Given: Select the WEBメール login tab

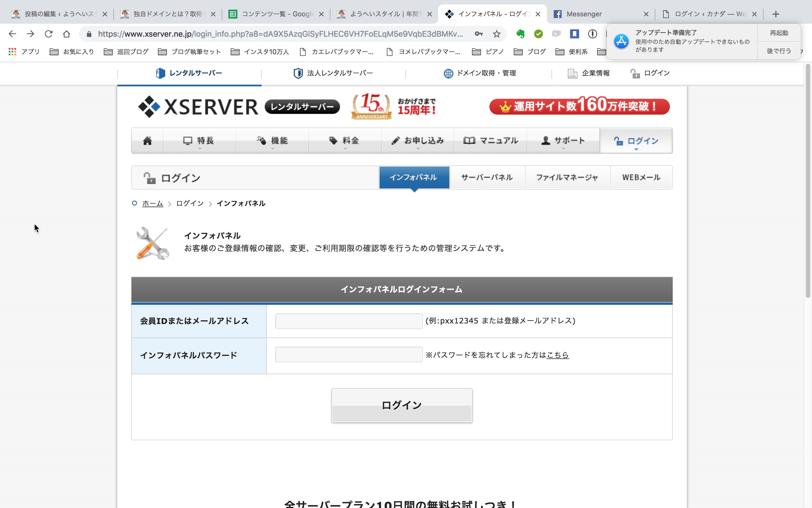Looking at the screenshot, I should coord(641,178).
